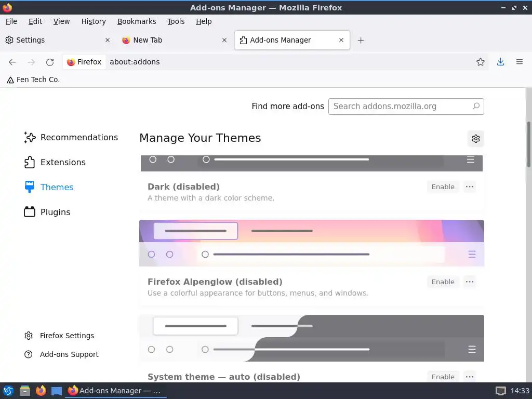Open the History menu
The height and width of the screenshot is (399, 532).
point(94,21)
